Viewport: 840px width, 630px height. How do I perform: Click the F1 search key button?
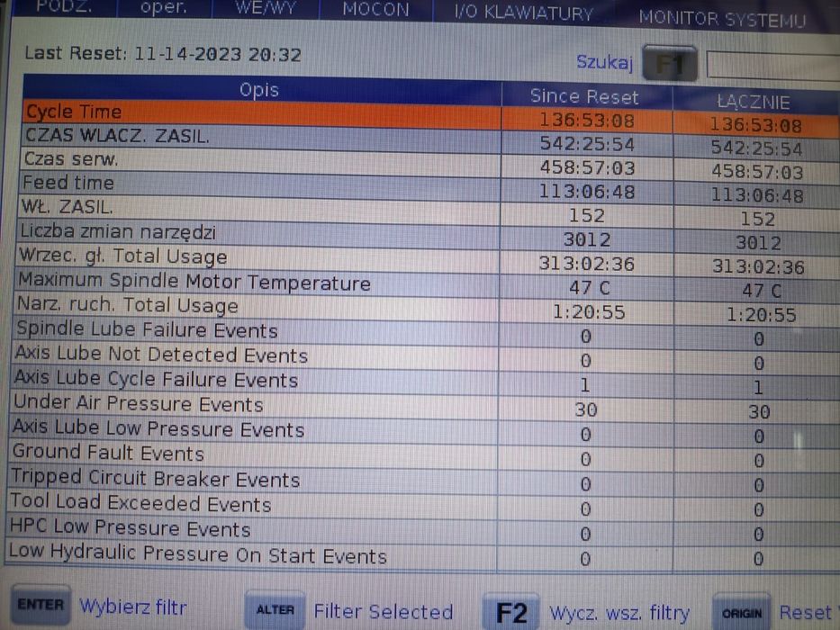click(670, 63)
